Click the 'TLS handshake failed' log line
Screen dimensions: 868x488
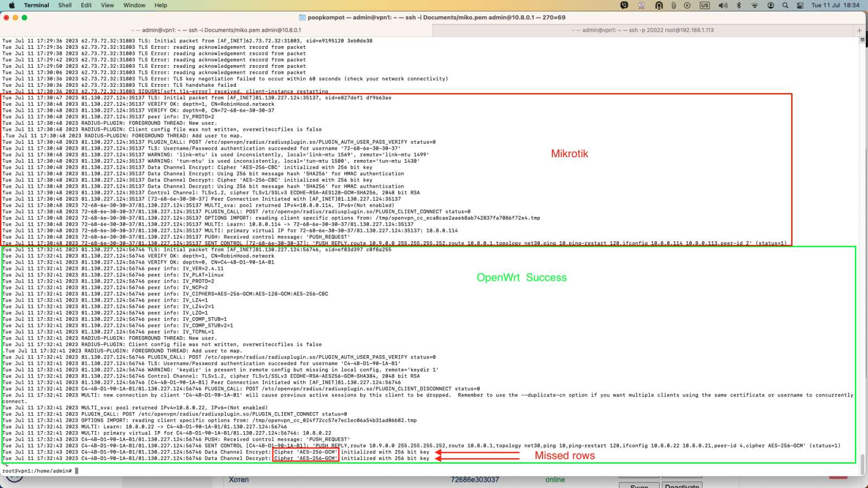[119, 85]
